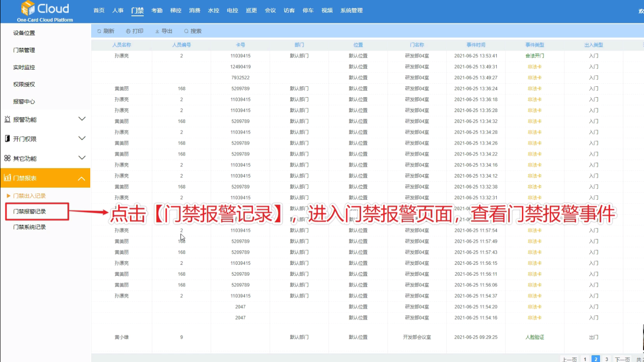Click the 开发部会议室 door name cell
The width and height of the screenshot is (644, 362).
pyautogui.click(x=417, y=337)
